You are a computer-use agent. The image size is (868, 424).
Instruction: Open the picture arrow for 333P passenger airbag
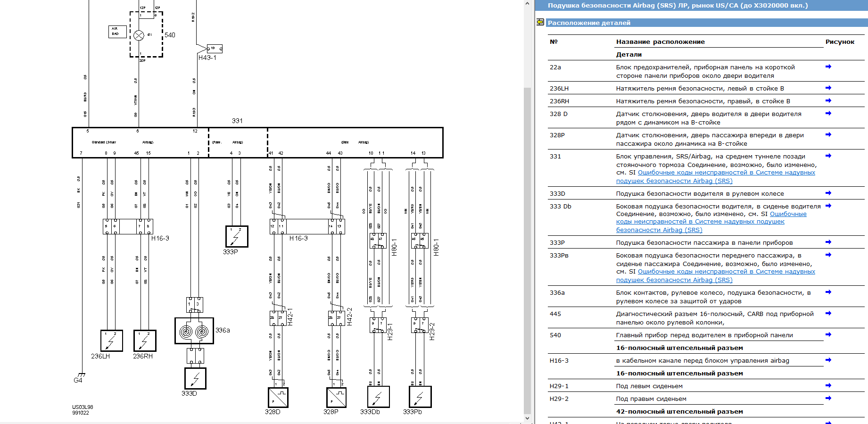[x=828, y=242]
